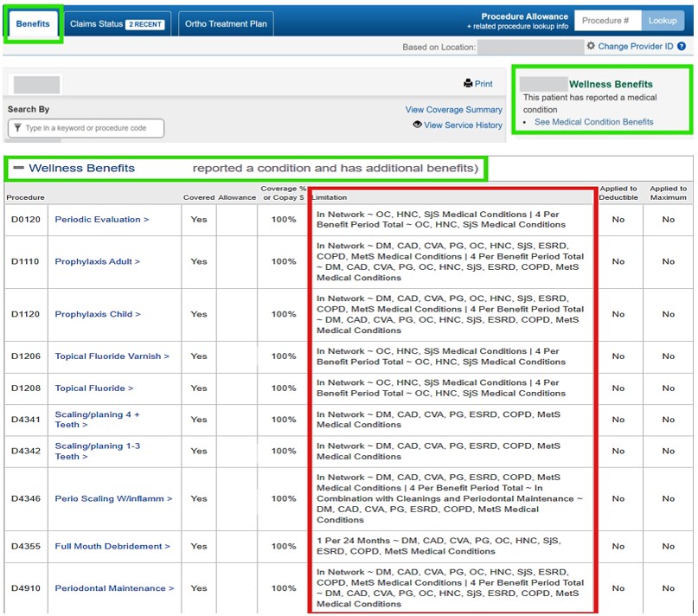Collapse the Wellness Benefits section

click(x=17, y=169)
